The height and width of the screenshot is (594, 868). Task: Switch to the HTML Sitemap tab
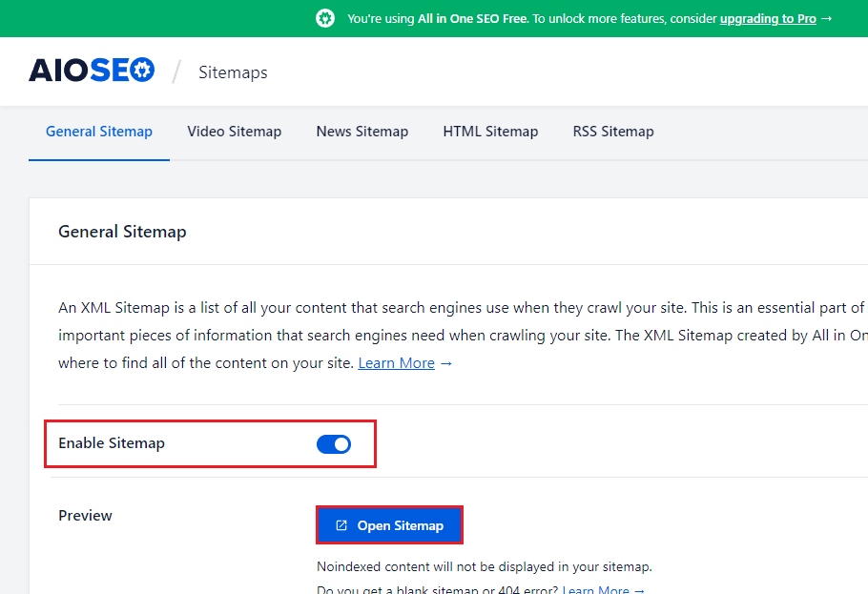[490, 131]
